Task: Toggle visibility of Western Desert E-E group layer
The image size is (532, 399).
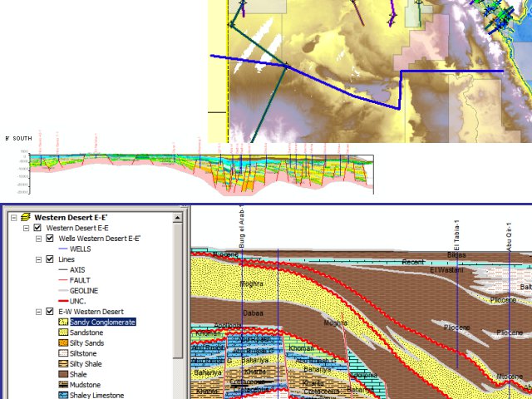Action: click(x=37, y=228)
